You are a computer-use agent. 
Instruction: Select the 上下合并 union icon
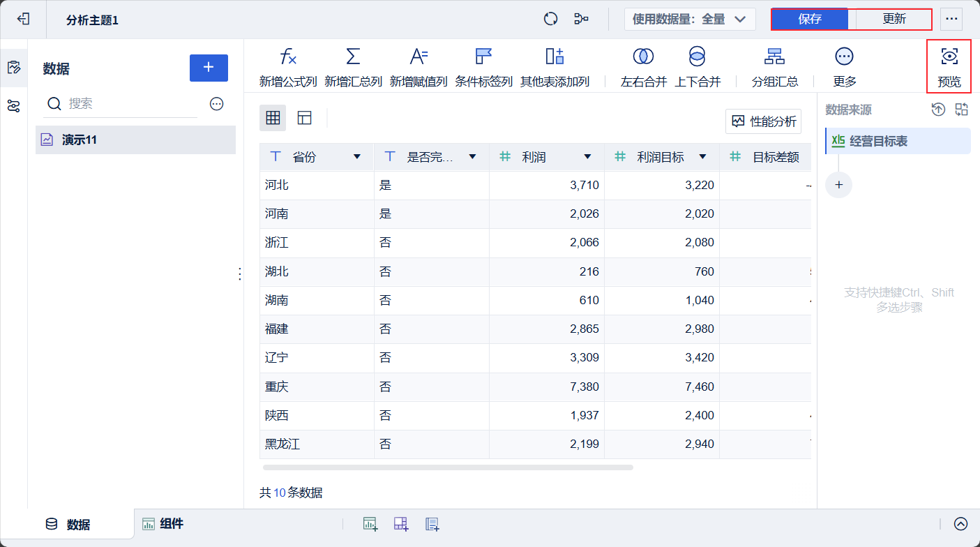[697, 57]
